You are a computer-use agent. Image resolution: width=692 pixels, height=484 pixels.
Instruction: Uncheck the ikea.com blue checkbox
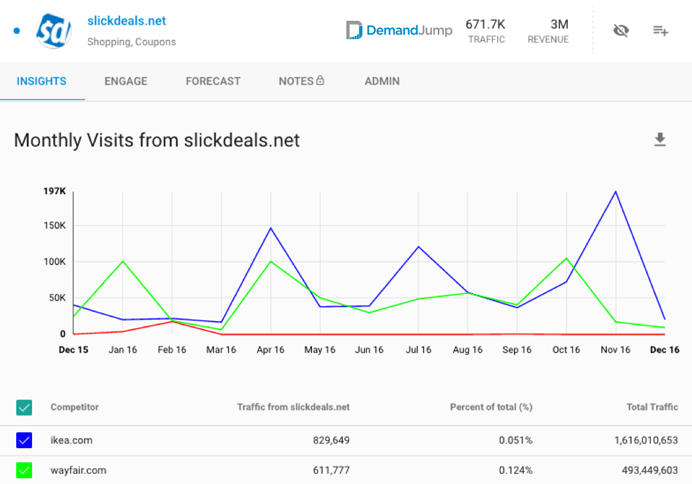point(24,440)
